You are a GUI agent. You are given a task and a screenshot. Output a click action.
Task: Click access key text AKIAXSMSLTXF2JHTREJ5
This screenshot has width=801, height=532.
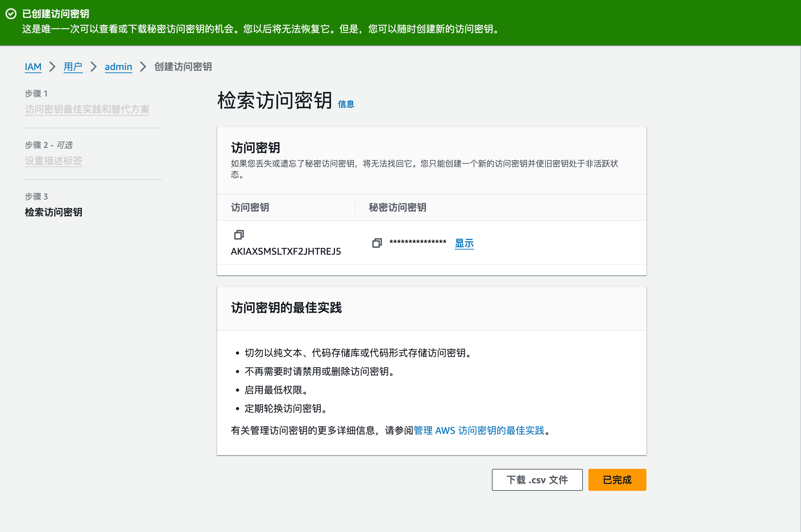pos(286,252)
